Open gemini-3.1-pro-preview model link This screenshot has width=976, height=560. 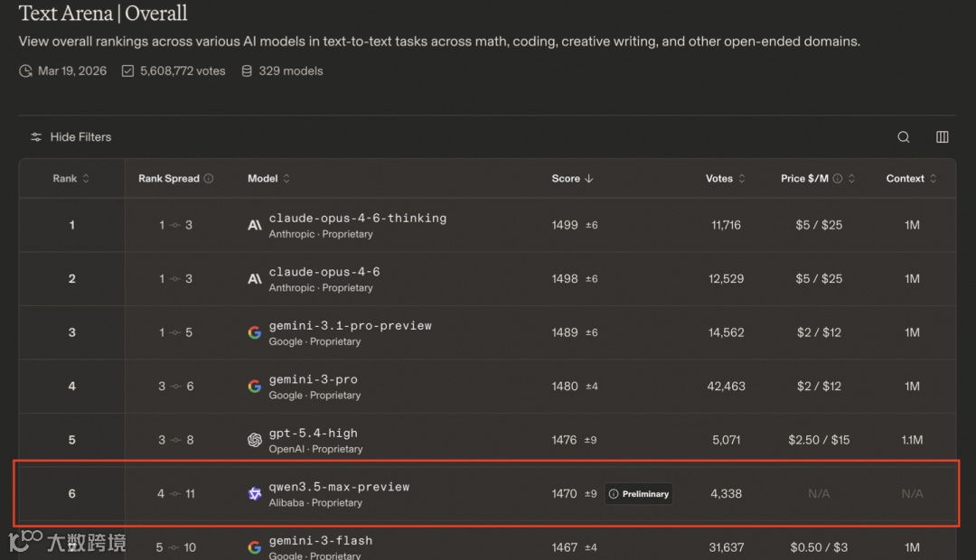click(350, 325)
